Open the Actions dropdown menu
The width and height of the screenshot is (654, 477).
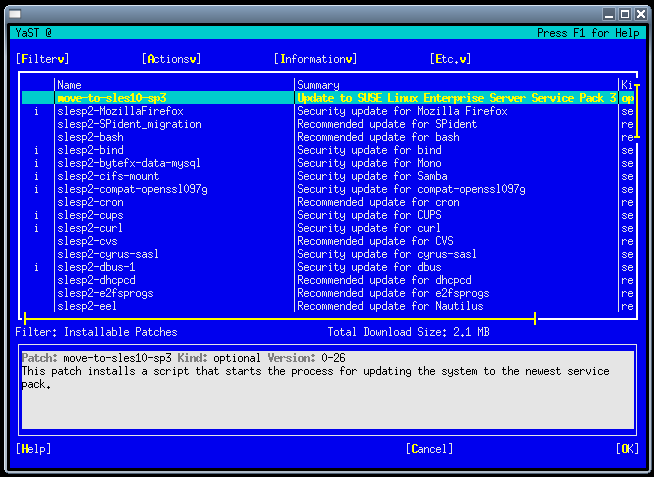click(x=171, y=59)
